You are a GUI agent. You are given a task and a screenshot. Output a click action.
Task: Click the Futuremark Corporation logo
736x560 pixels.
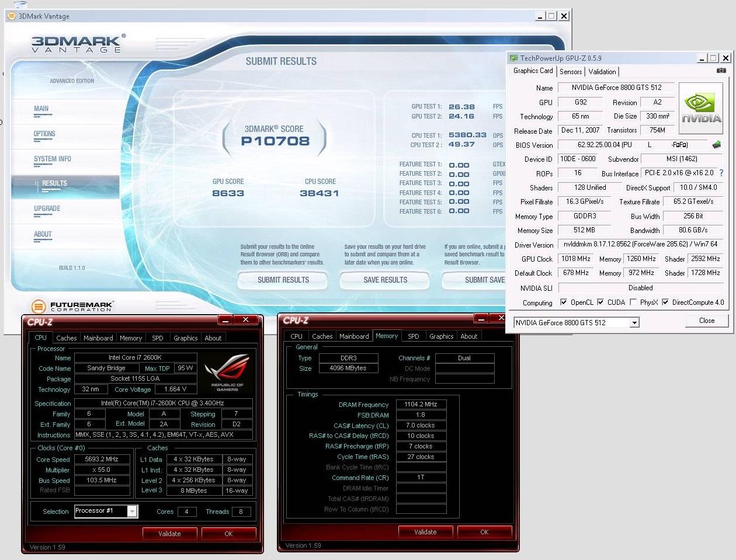[72, 306]
